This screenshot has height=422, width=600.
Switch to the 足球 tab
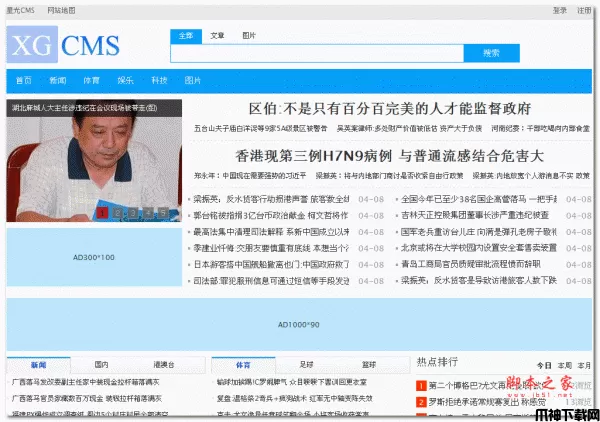(307, 365)
